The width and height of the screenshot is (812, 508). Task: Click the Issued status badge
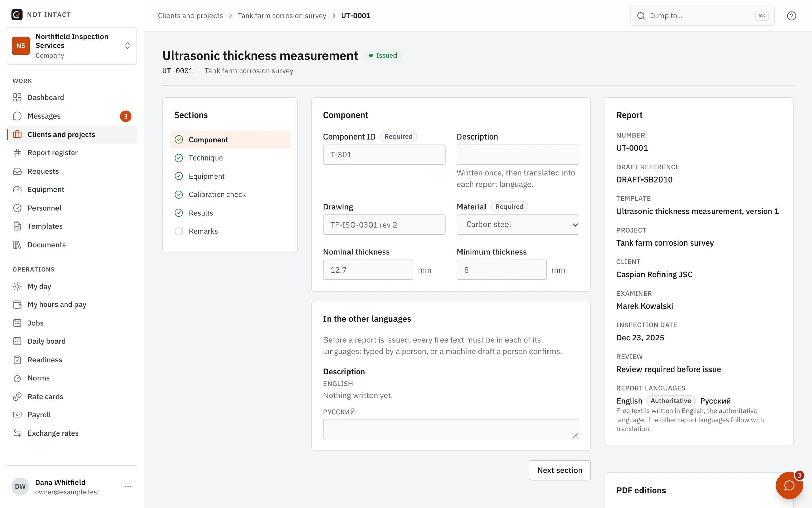[383, 55]
